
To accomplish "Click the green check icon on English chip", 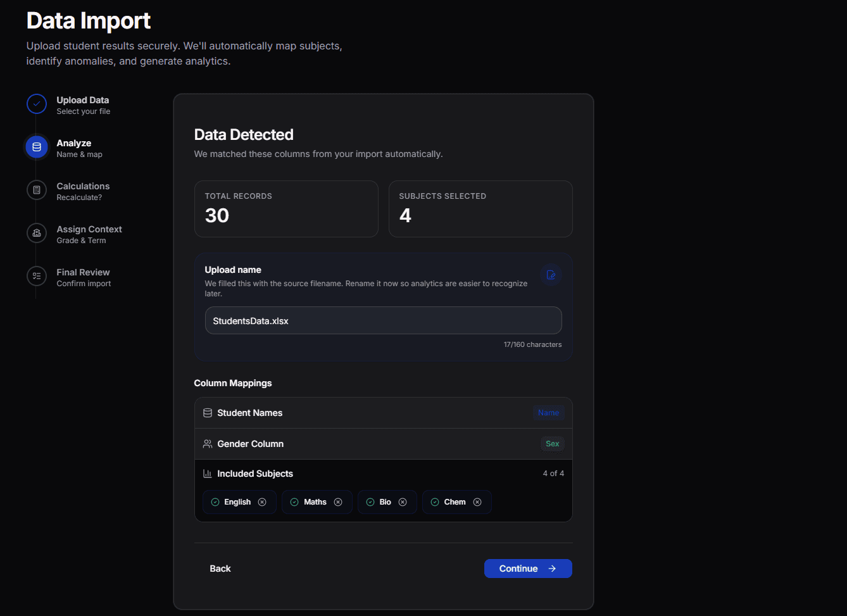I will pos(215,502).
